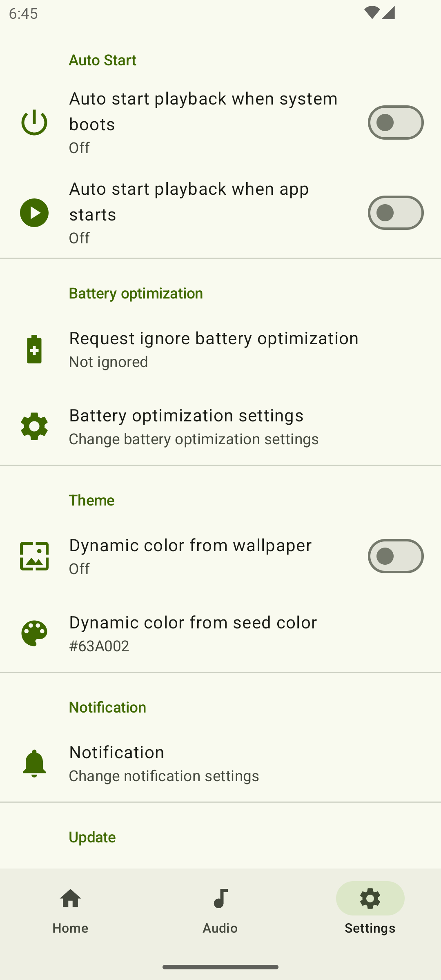Open Battery optimization settings entry
Screen dimensions: 441x980
pyautogui.click(x=194, y=426)
